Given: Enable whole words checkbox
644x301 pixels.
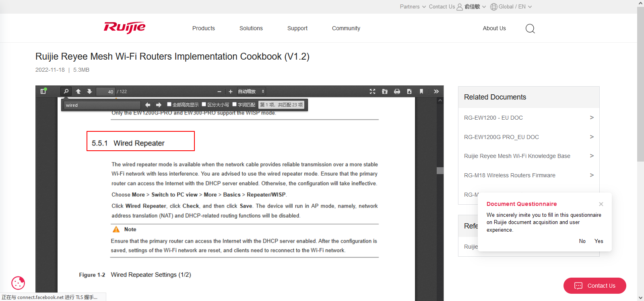Looking at the screenshot, I should pyautogui.click(x=235, y=104).
